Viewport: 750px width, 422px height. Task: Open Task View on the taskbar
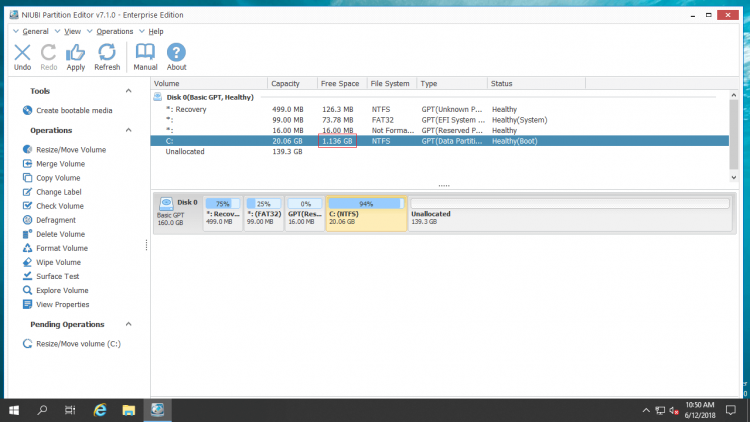coord(70,410)
